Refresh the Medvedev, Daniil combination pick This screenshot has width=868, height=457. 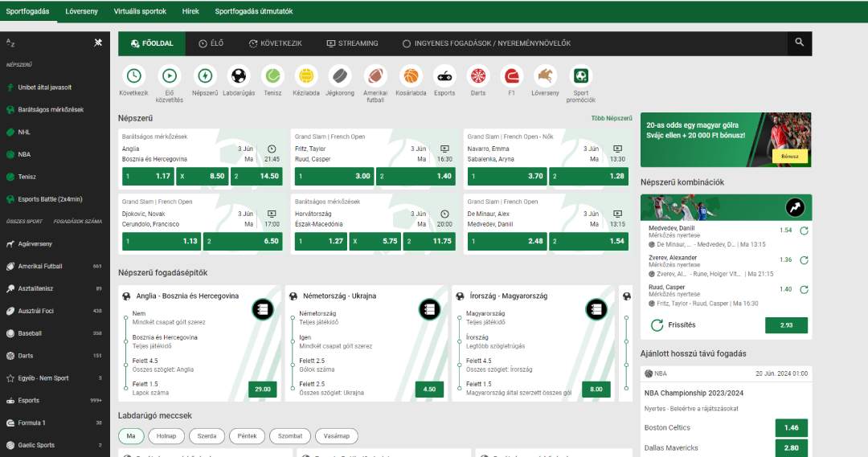[x=804, y=231]
